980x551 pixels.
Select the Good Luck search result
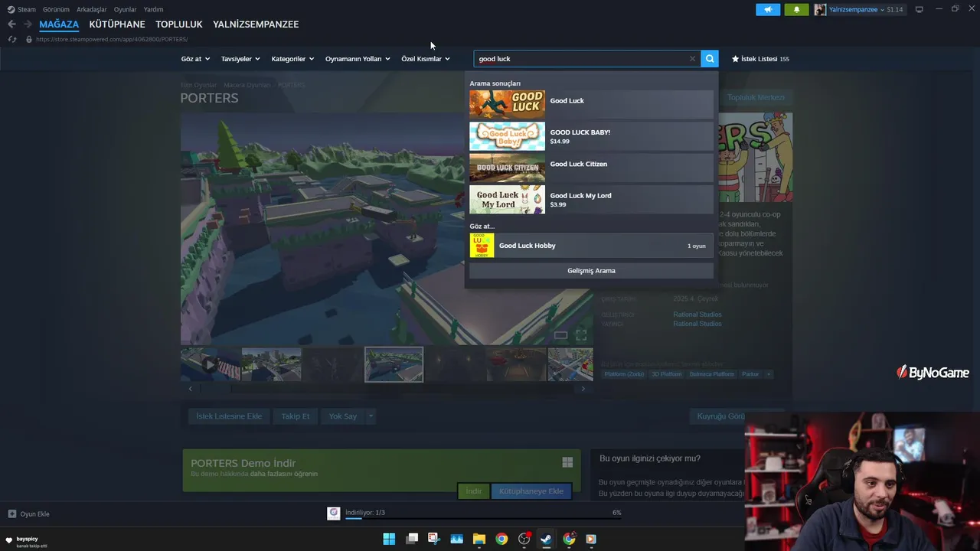tap(591, 104)
